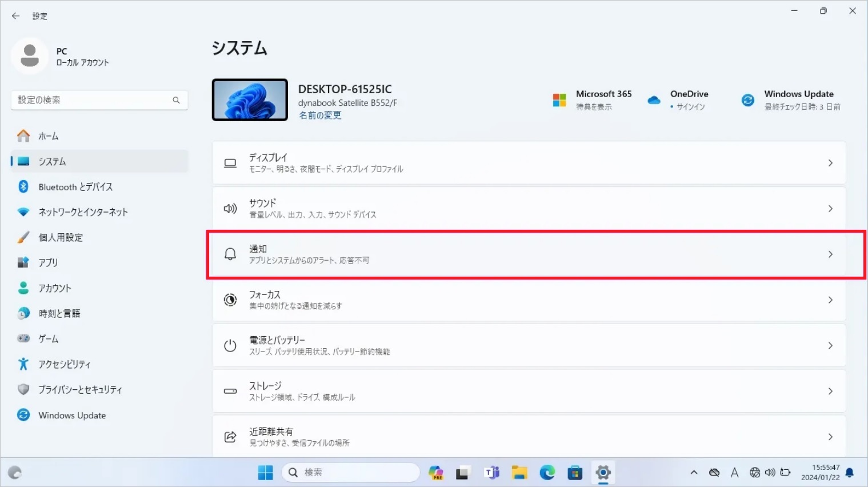Expand the ディスプレイ row chevron
The width and height of the screenshot is (868, 487).
[830, 162]
